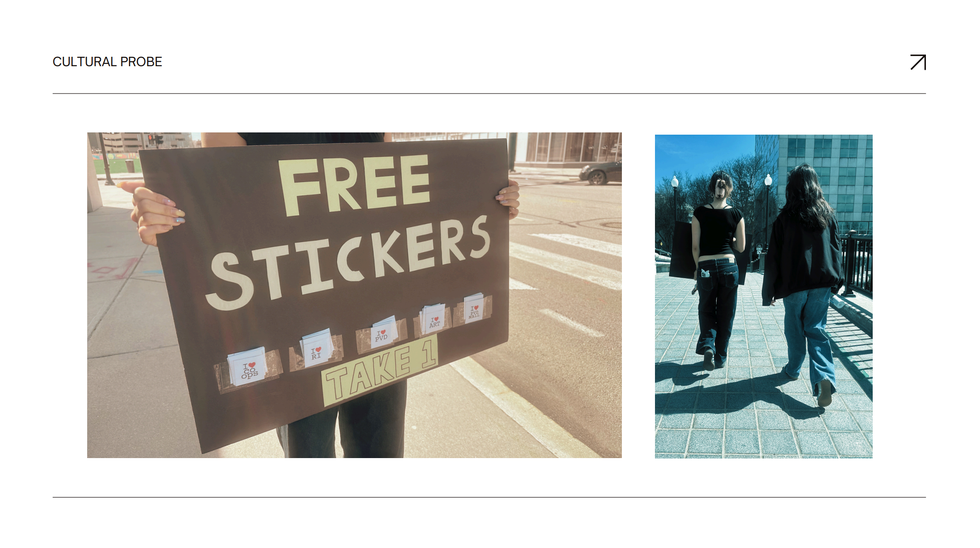
Task: Open the Free Stickers sign photo
Action: tap(354, 295)
